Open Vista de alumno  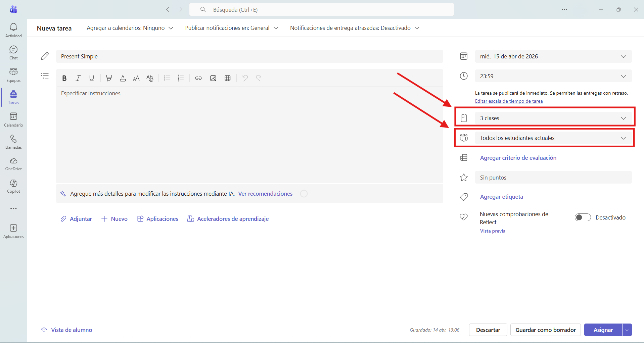tap(66, 330)
